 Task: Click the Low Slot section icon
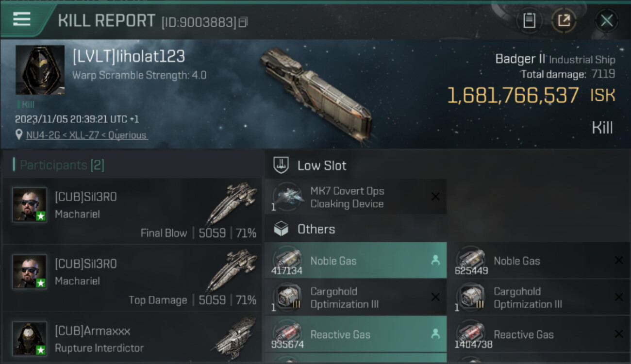281,165
